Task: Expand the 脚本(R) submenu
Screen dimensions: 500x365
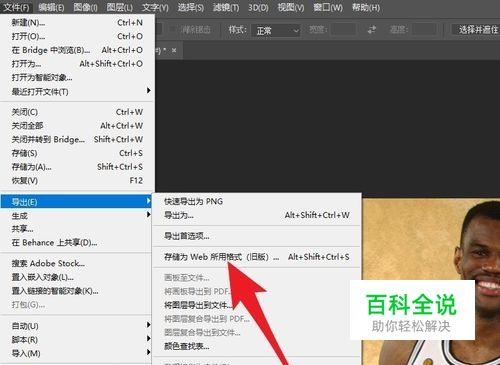Action: (x=77, y=339)
